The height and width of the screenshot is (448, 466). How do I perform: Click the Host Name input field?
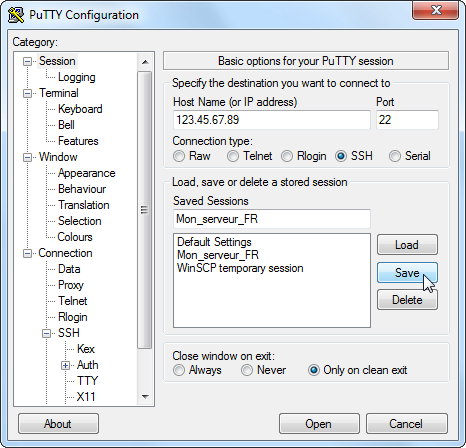272,120
